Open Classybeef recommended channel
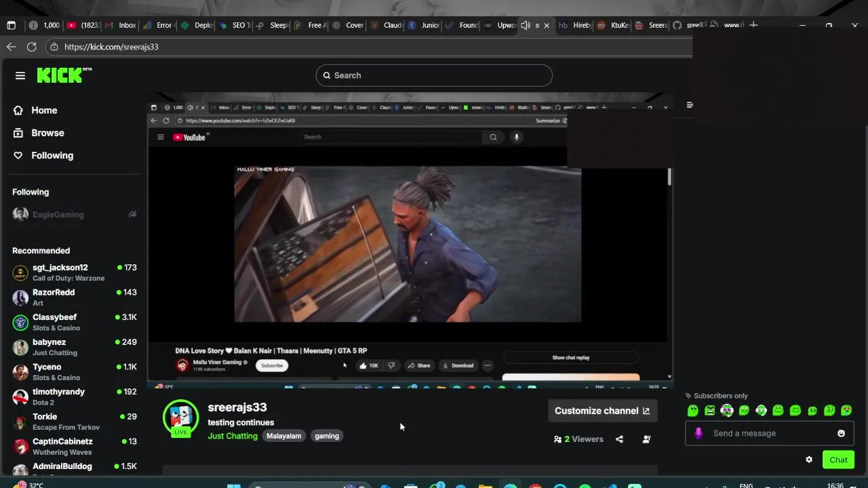Image resolution: width=868 pixels, height=488 pixels. (75, 322)
